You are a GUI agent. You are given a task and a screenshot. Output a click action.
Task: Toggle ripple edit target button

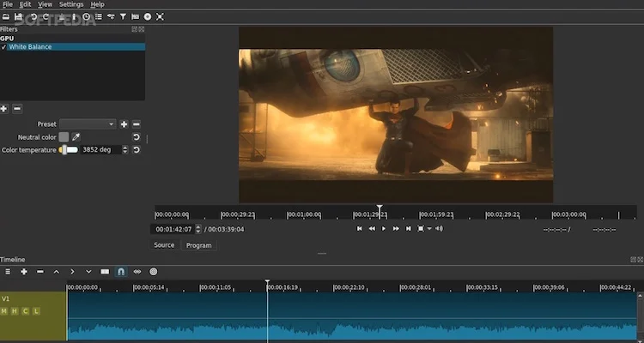pos(153,272)
